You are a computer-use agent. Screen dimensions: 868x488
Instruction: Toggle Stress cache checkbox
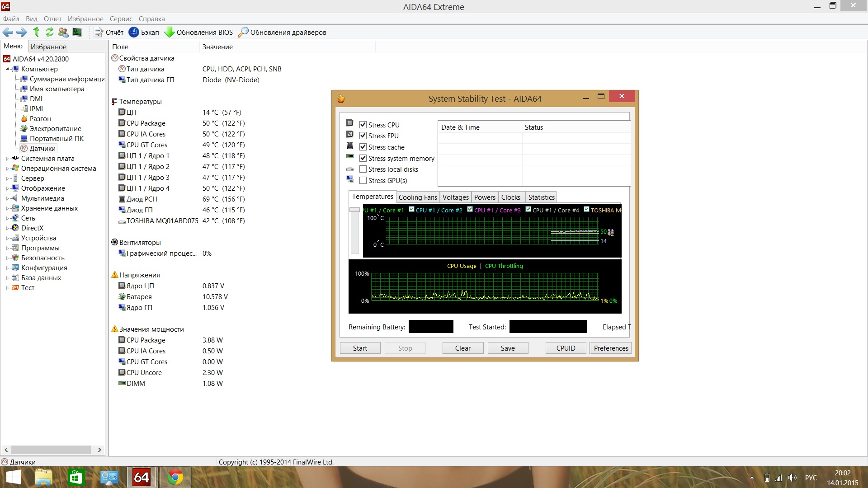[x=363, y=147]
